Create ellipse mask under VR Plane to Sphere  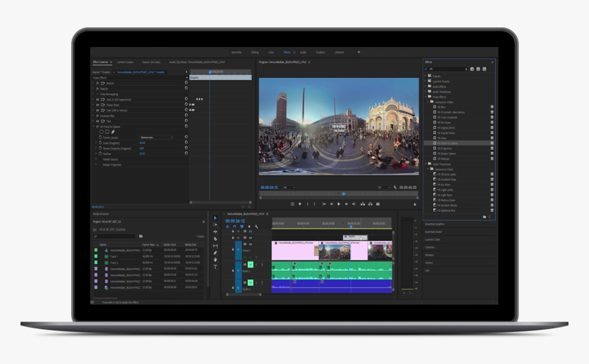tap(101, 131)
